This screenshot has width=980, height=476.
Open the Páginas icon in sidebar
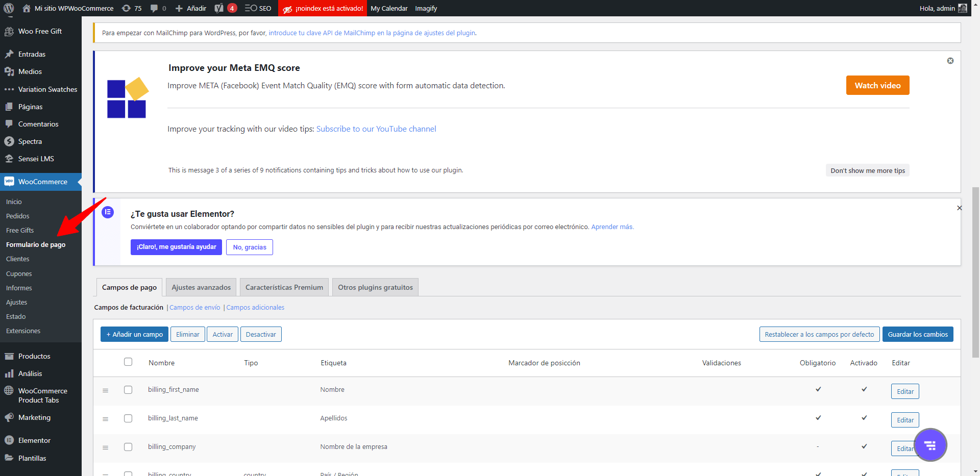9,107
